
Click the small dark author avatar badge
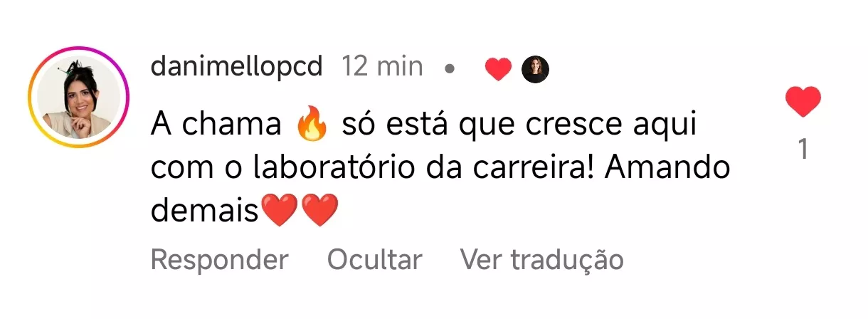pyautogui.click(x=536, y=70)
